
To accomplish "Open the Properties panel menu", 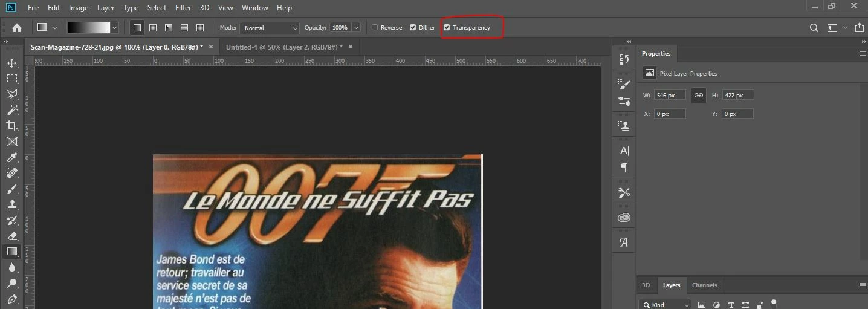I will (x=863, y=54).
